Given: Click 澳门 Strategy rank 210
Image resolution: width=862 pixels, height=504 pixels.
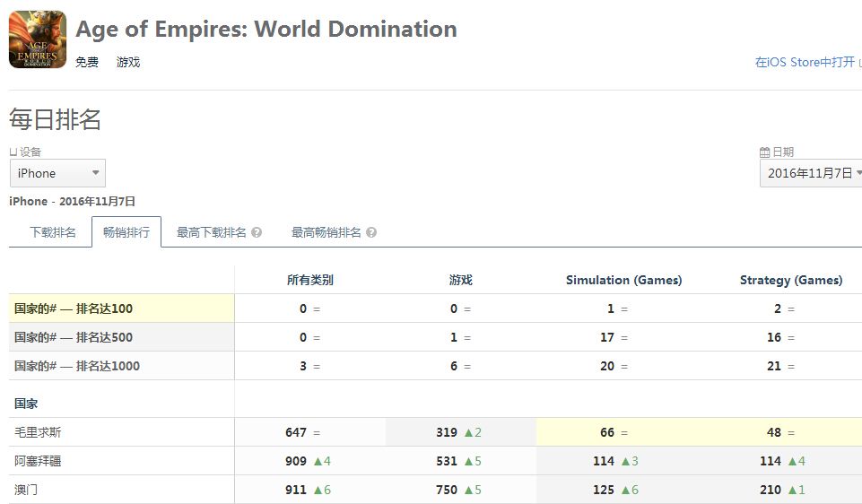Looking at the screenshot, I should (771, 490).
